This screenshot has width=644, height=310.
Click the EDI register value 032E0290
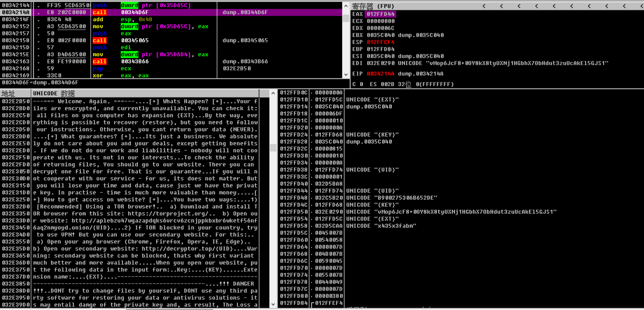380,63
